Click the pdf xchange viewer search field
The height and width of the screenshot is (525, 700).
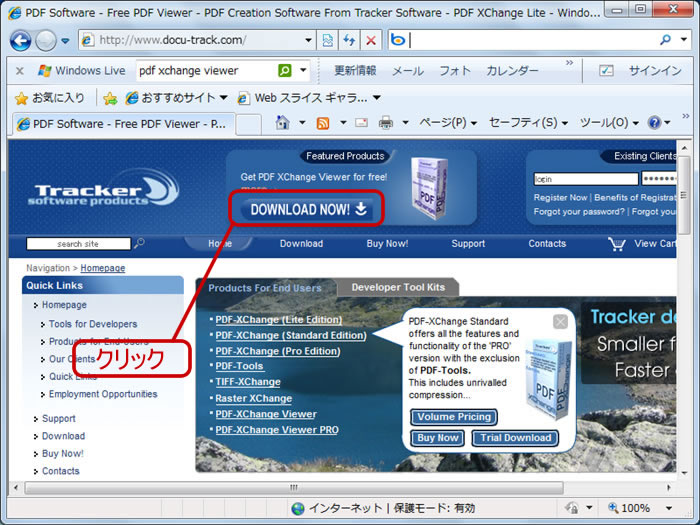(x=206, y=71)
